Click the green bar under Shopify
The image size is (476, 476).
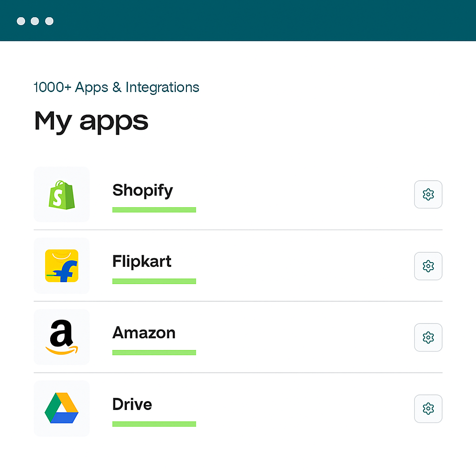154,210
